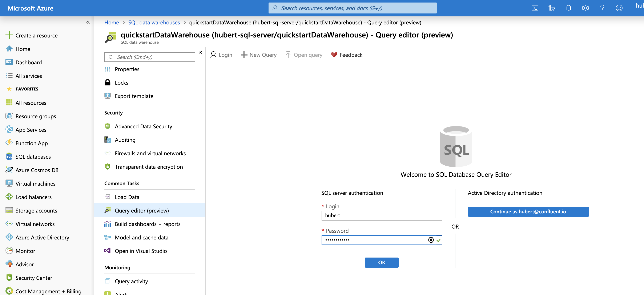Expand the Security section in sidebar
644x295 pixels.
coord(113,112)
